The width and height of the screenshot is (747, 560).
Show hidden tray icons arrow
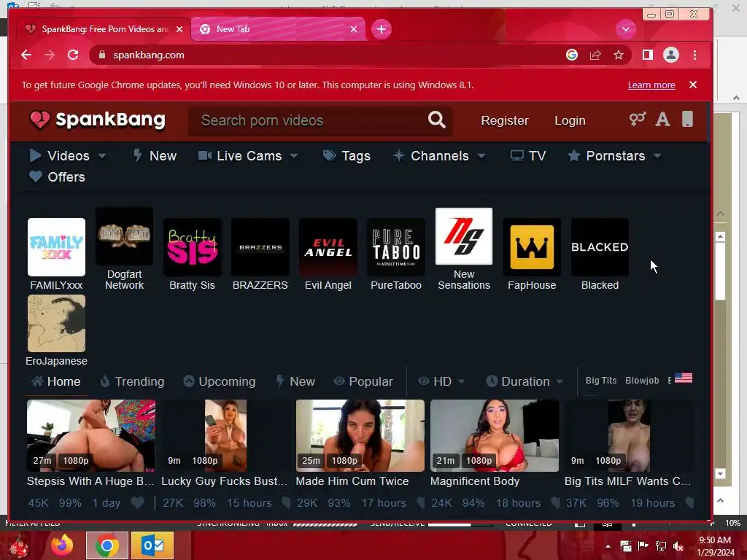pyautogui.click(x=608, y=545)
